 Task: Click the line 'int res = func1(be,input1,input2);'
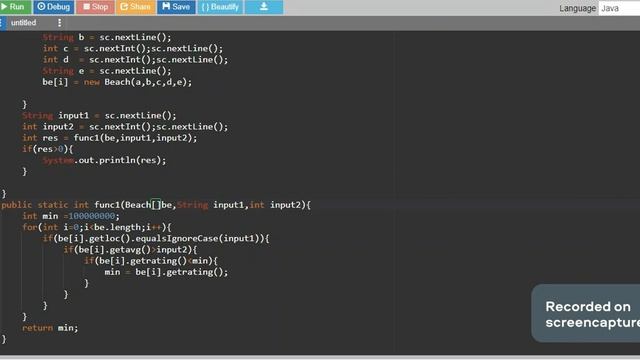[x=110, y=138]
